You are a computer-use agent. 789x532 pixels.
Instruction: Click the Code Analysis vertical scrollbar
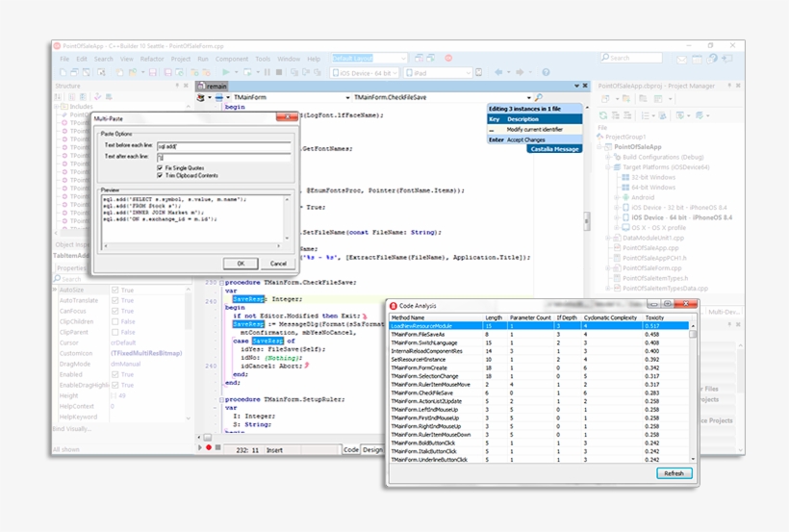[x=693, y=393]
